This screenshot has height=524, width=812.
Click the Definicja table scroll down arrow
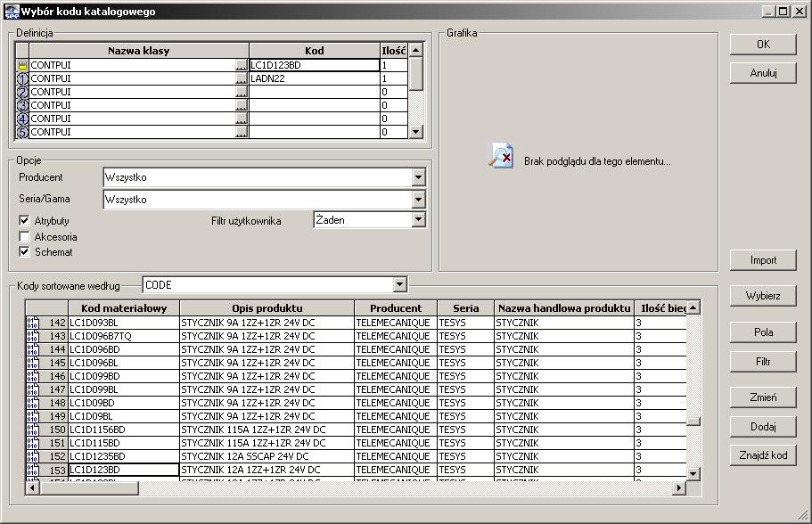[x=416, y=132]
